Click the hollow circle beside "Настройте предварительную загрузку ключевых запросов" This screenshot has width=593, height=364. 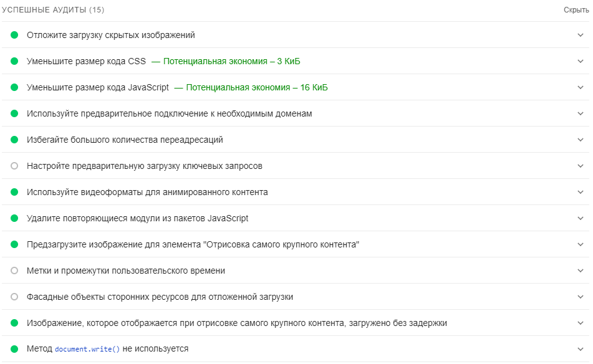[13, 166]
